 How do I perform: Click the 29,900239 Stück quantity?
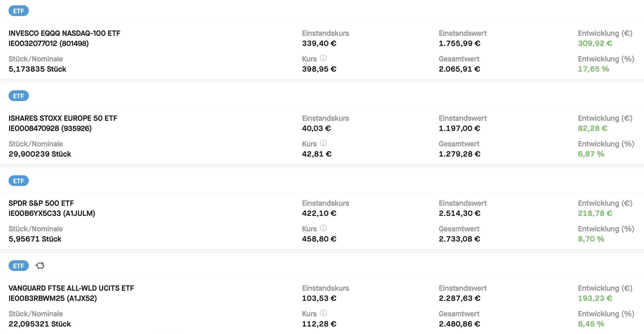(x=40, y=154)
